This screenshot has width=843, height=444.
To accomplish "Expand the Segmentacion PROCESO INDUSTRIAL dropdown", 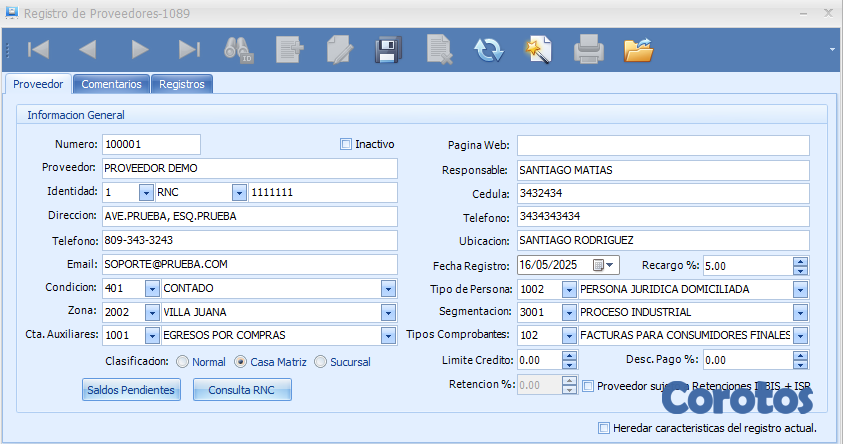I will tap(800, 313).
